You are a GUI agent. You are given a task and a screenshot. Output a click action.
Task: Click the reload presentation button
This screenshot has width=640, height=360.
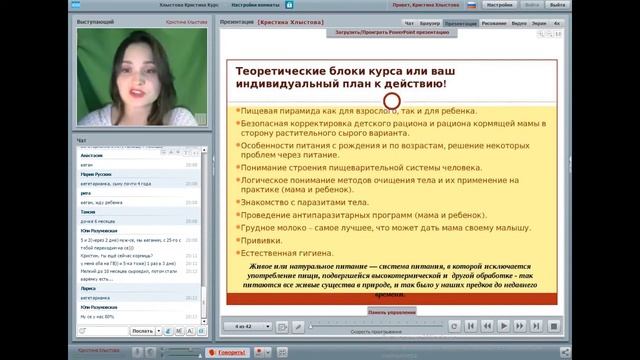(x=454, y=326)
